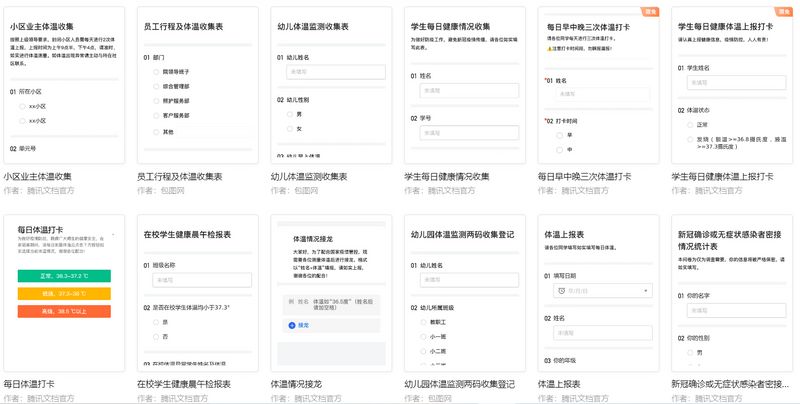Click the blue 接龙 icon in 体温情况接龙
The image size is (800, 404).
coord(291,325)
